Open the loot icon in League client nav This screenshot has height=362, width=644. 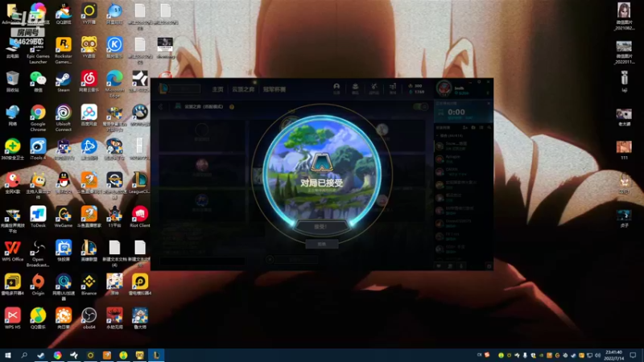[x=374, y=88]
